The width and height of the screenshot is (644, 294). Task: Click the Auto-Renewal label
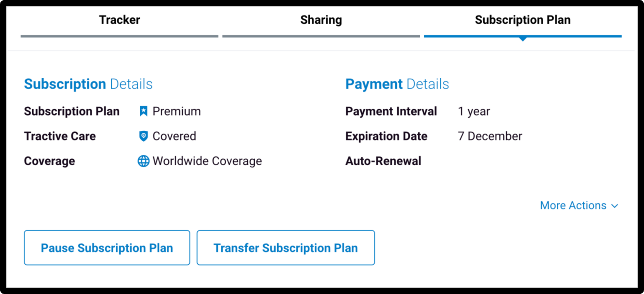point(383,161)
